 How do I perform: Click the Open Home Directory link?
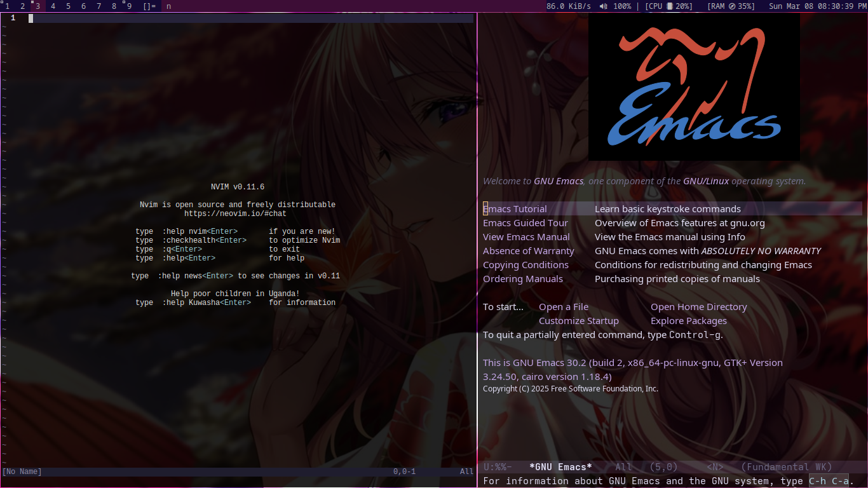pyautogui.click(x=699, y=307)
